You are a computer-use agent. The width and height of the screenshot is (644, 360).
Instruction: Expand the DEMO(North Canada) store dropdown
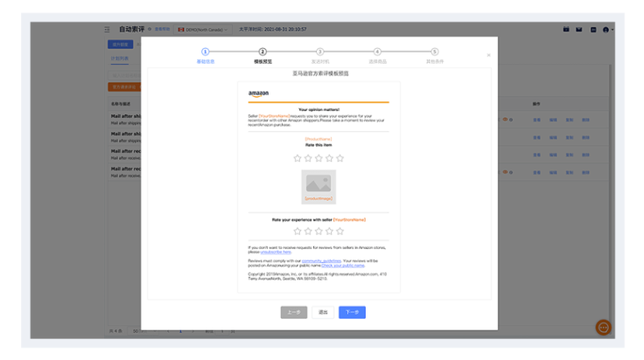202,30
